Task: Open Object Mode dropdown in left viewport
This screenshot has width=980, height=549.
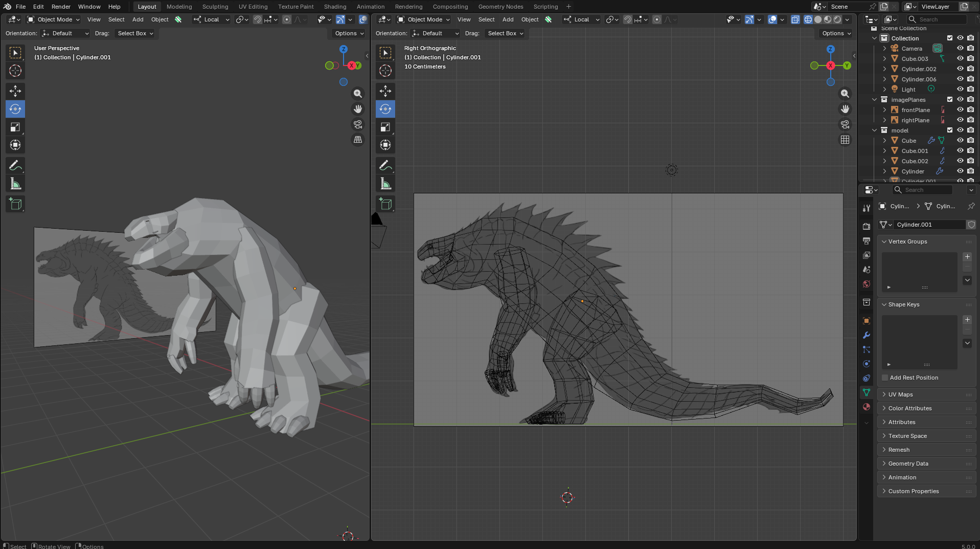Action: [54, 19]
